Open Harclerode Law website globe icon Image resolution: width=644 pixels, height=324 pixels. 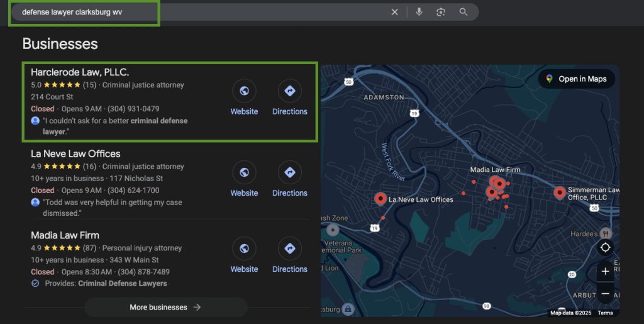244,91
